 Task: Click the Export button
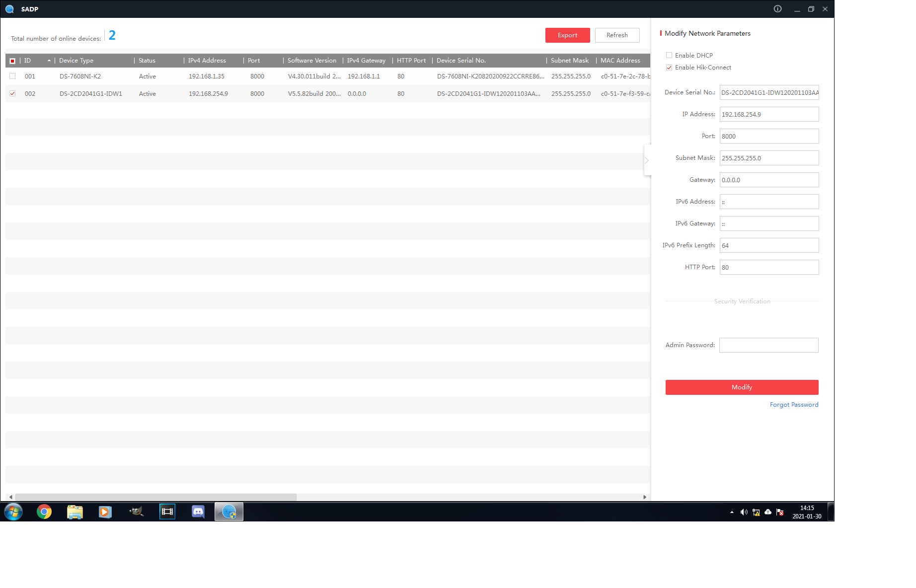pos(568,35)
